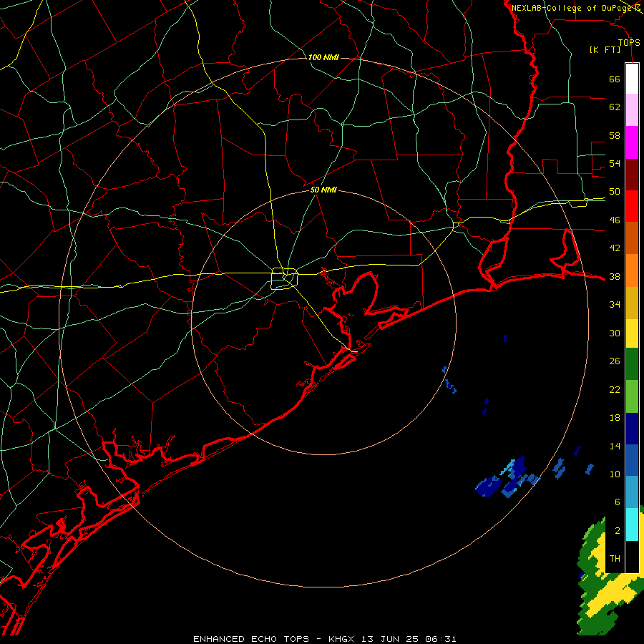Screen dimensions: 644x644
Task: Click the legend value 26
Action: click(615, 361)
